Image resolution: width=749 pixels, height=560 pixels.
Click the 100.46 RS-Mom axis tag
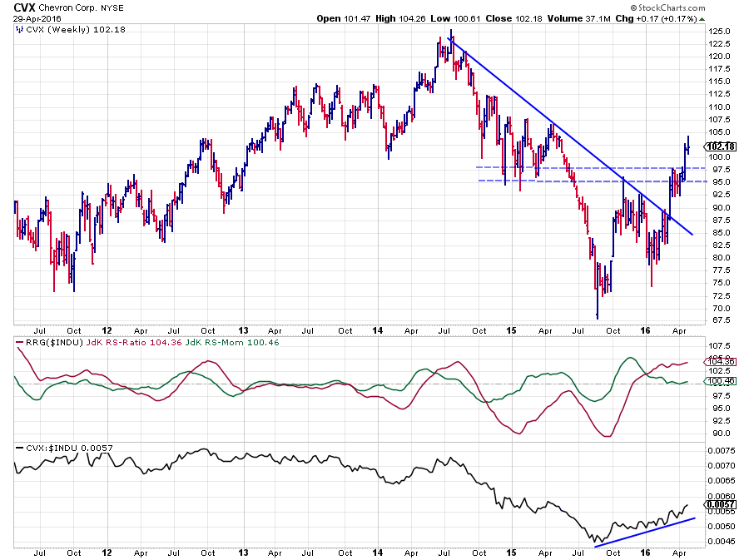721,381
